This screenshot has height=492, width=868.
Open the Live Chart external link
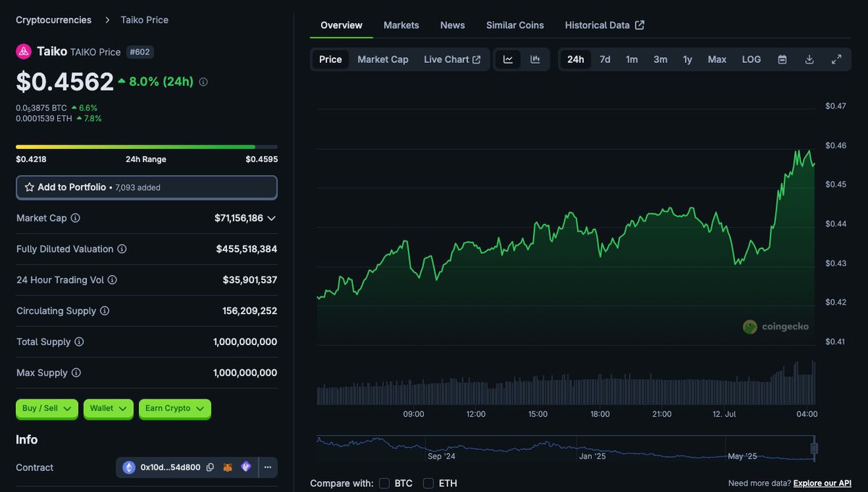click(452, 59)
